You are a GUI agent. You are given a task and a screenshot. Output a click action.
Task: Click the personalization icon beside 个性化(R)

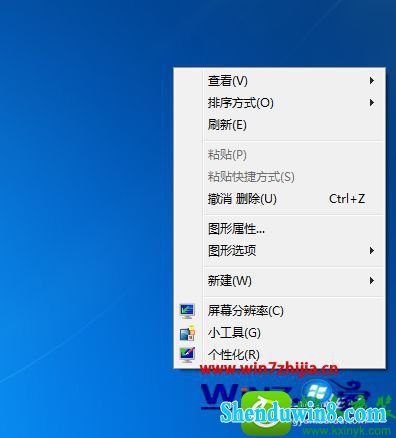187,355
